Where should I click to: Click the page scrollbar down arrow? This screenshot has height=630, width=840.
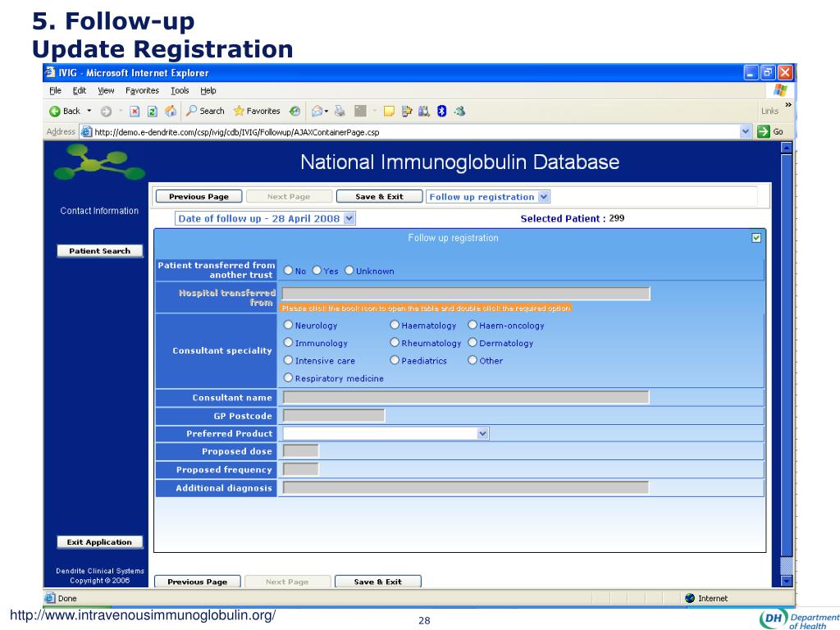coord(787,581)
